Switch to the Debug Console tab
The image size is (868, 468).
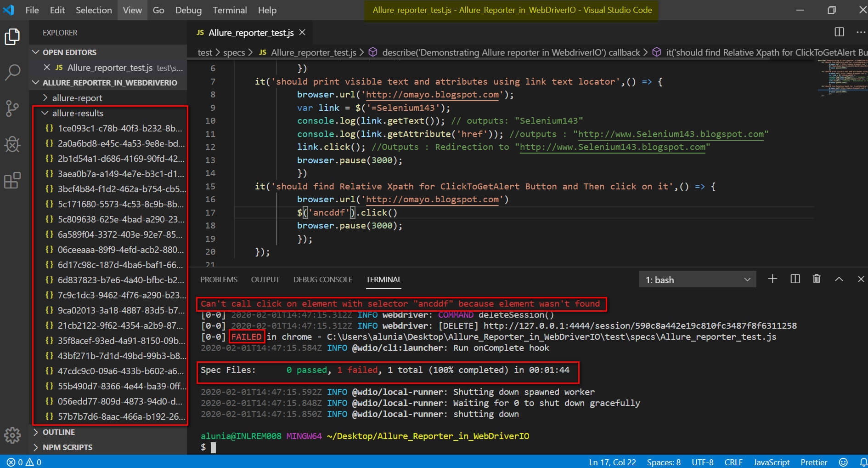click(323, 280)
